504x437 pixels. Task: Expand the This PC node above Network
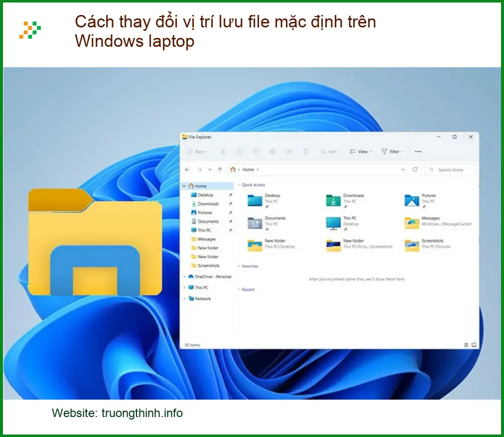pos(184,288)
